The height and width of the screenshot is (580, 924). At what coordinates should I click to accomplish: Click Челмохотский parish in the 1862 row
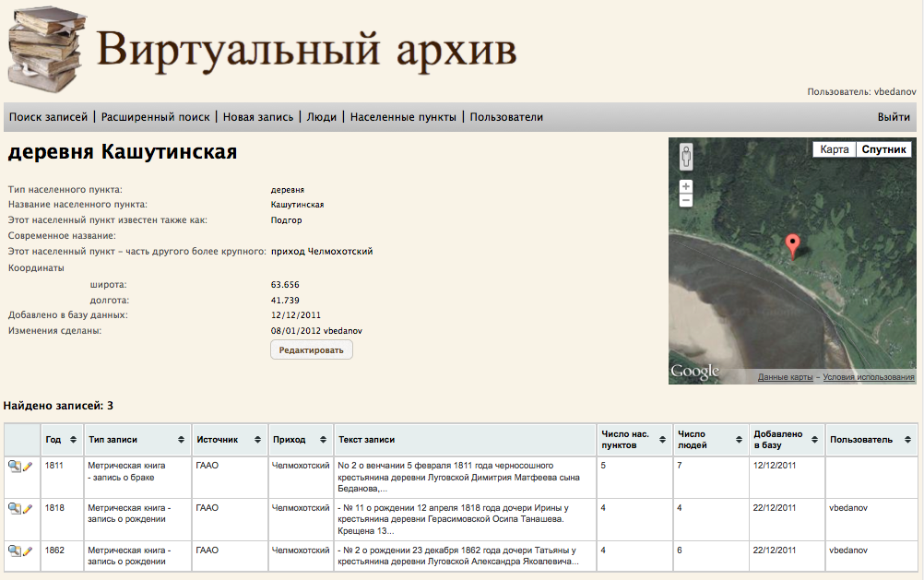click(x=301, y=550)
